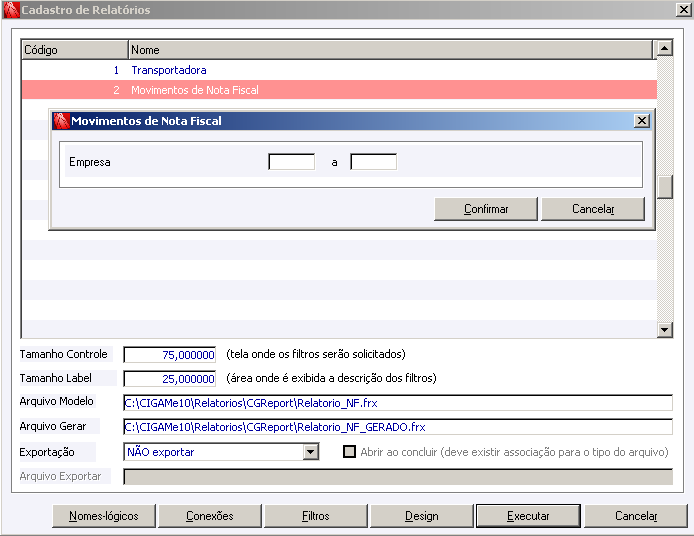Open the Exportação dropdown
The height and width of the screenshot is (536, 694).
[311, 452]
